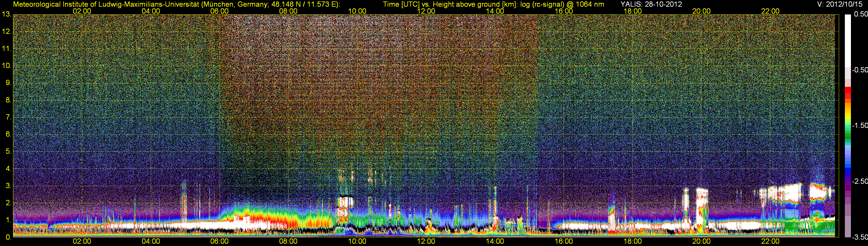This screenshot has height=246, width=868.
Task: Pick the 06:00 label on the bottom time axis
Action: [x=219, y=241]
